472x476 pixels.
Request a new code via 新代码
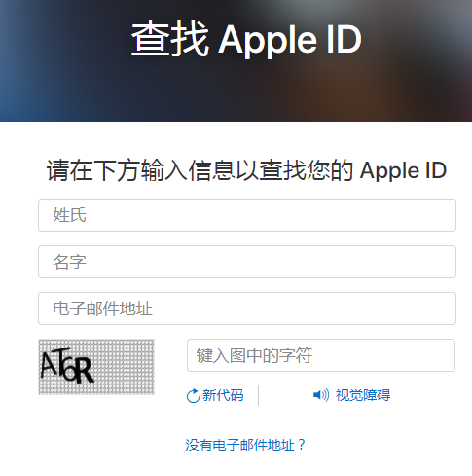pos(223,395)
